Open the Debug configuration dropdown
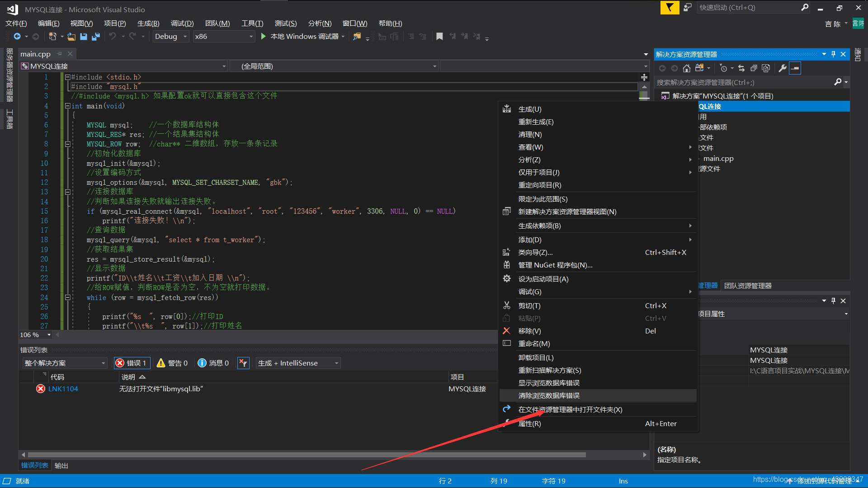The image size is (868, 488). point(171,37)
